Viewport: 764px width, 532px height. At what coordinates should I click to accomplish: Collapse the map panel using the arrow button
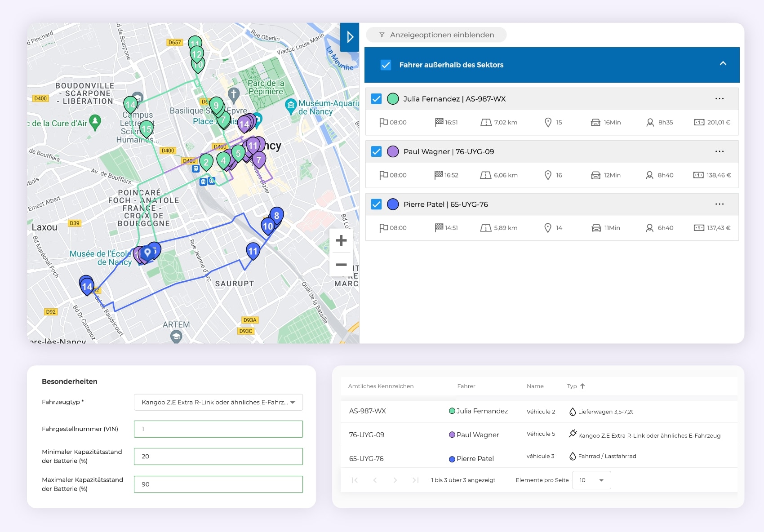(x=350, y=37)
